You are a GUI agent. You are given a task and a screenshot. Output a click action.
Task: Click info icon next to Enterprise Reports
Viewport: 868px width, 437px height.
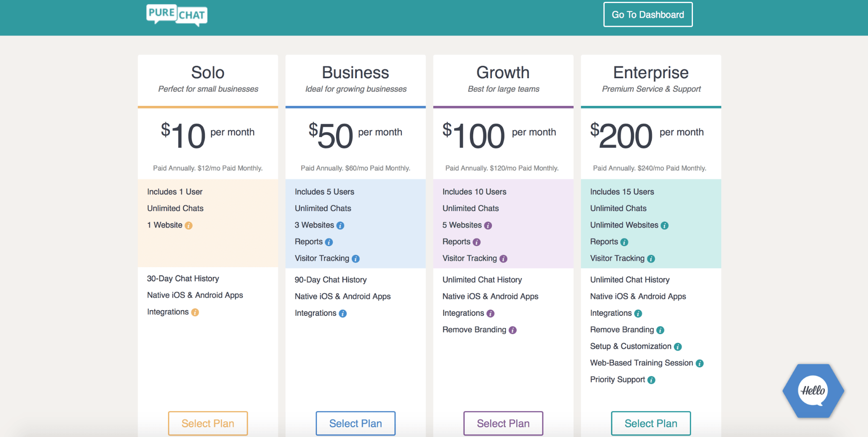[624, 242]
